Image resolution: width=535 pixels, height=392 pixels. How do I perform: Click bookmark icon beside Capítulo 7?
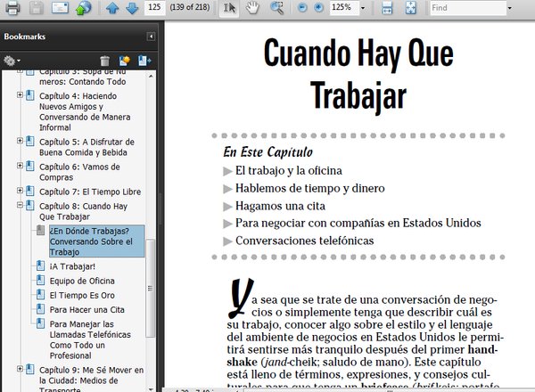[30, 191]
